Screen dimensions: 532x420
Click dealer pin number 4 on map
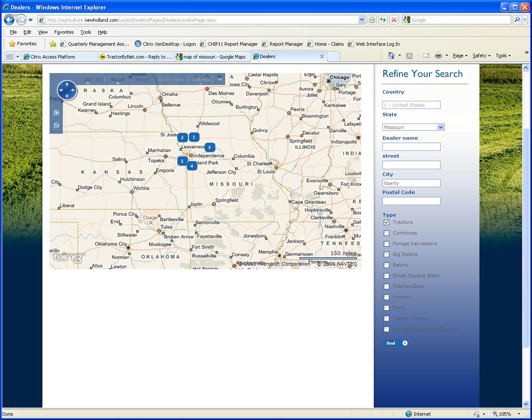(x=192, y=166)
